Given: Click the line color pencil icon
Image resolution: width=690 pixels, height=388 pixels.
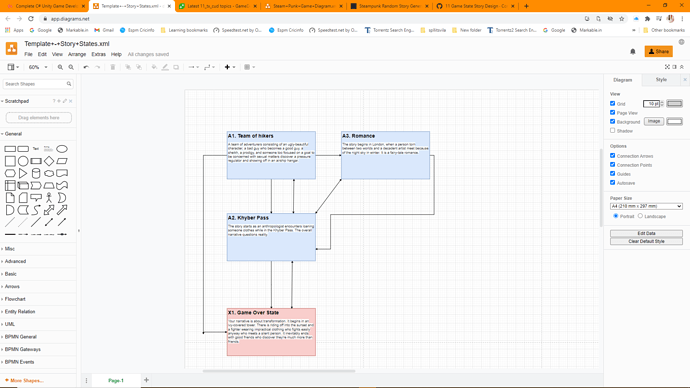Looking at the screenshot, I should coord(165,67).
